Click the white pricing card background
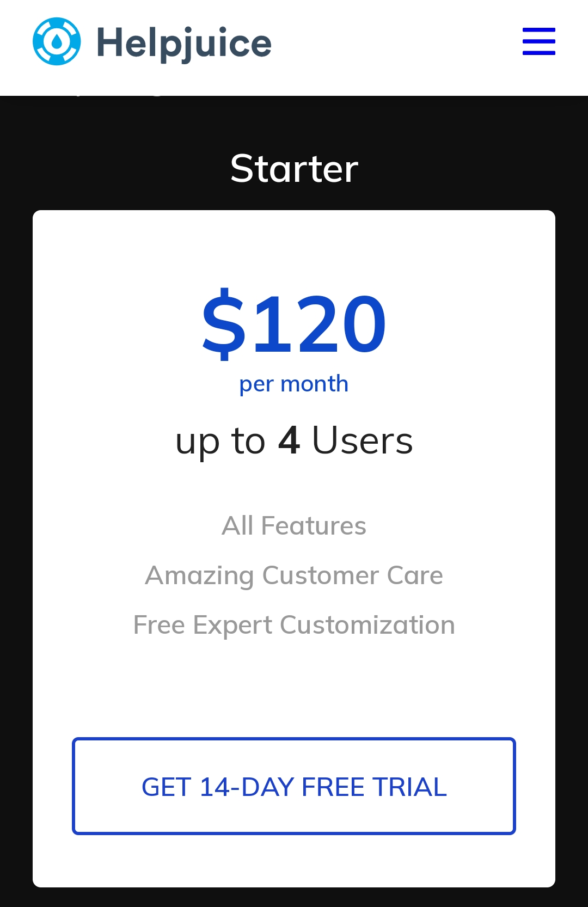This screenshot has width=588, height=907. [x=294, y=686]
